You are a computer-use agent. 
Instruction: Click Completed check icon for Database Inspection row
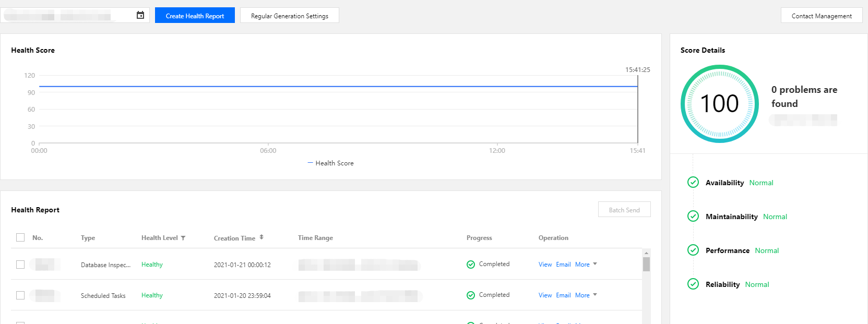pyautogui.click(x=471, y=265)
